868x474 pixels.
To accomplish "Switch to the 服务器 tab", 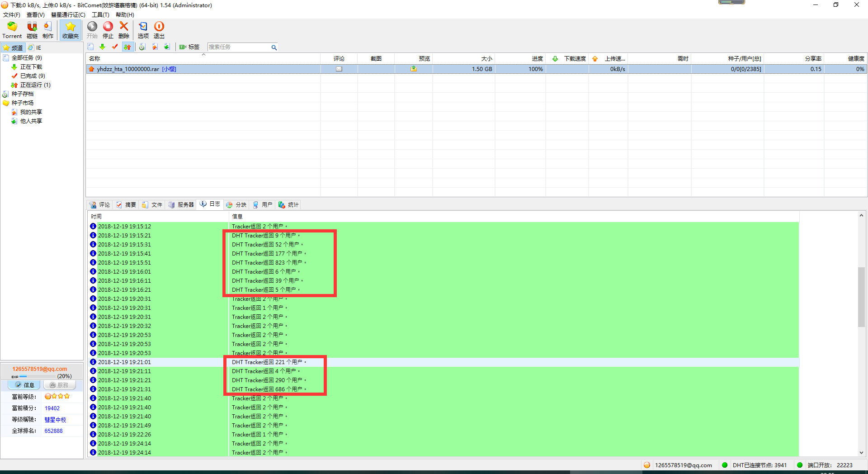I will (181, 205).
